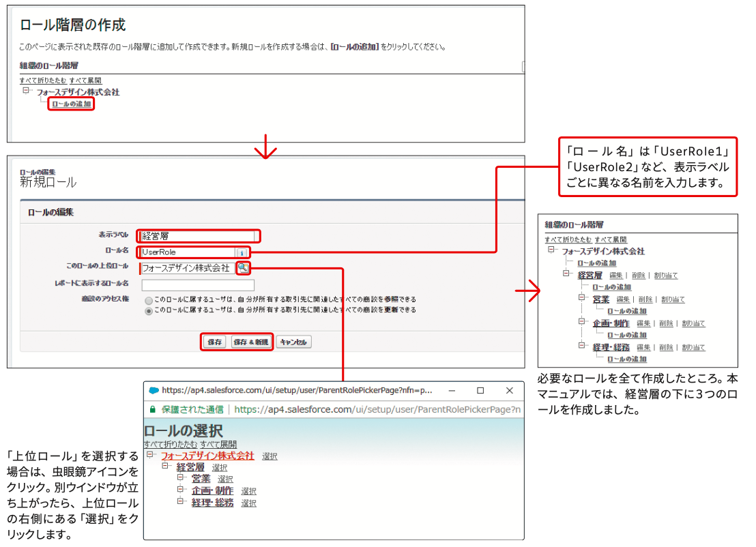Screen dimensions: 756x547
Task: Click the popup address bar URL
Action: click(377, 410)
